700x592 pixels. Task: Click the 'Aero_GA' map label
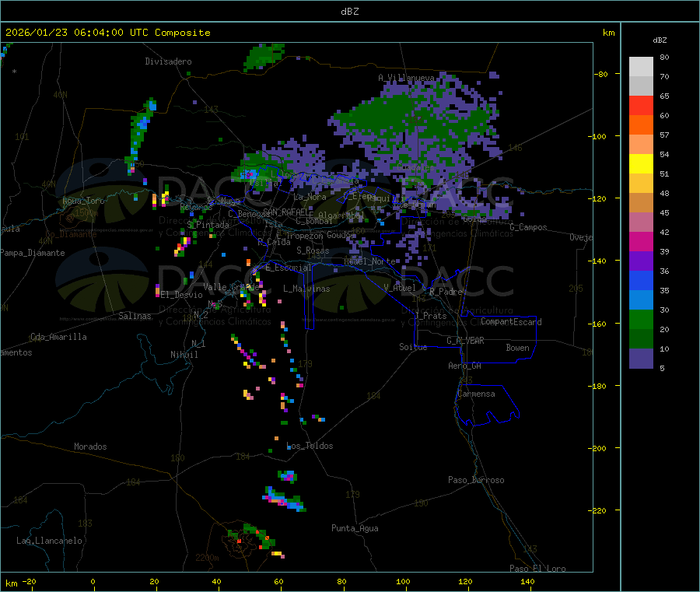pos(464,366)
